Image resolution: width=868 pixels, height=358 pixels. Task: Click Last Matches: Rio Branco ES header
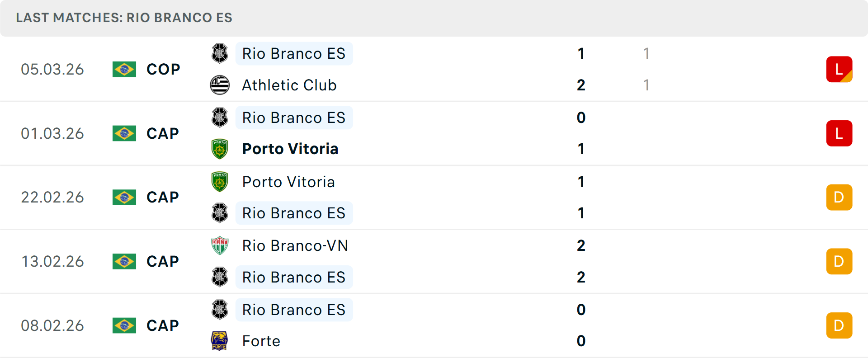[x=124, y=18]
